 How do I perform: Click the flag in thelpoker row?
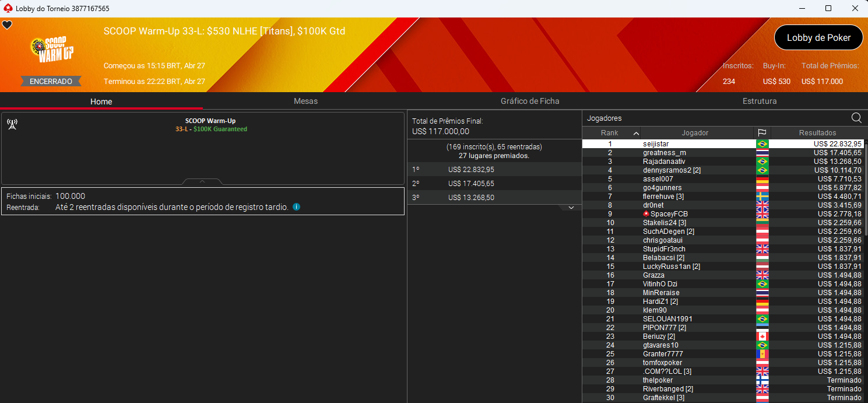click(762, 380)
